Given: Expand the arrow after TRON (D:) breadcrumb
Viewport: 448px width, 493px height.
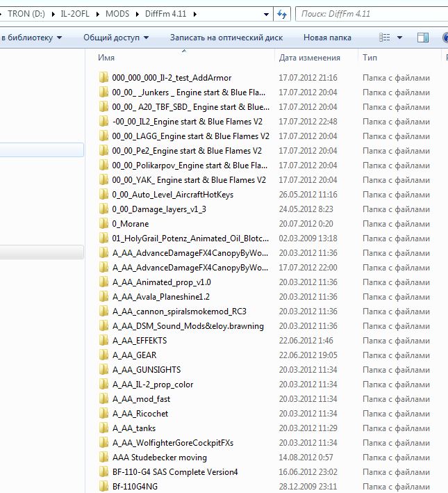Looking at the screenshot, I should coord(53,14).
